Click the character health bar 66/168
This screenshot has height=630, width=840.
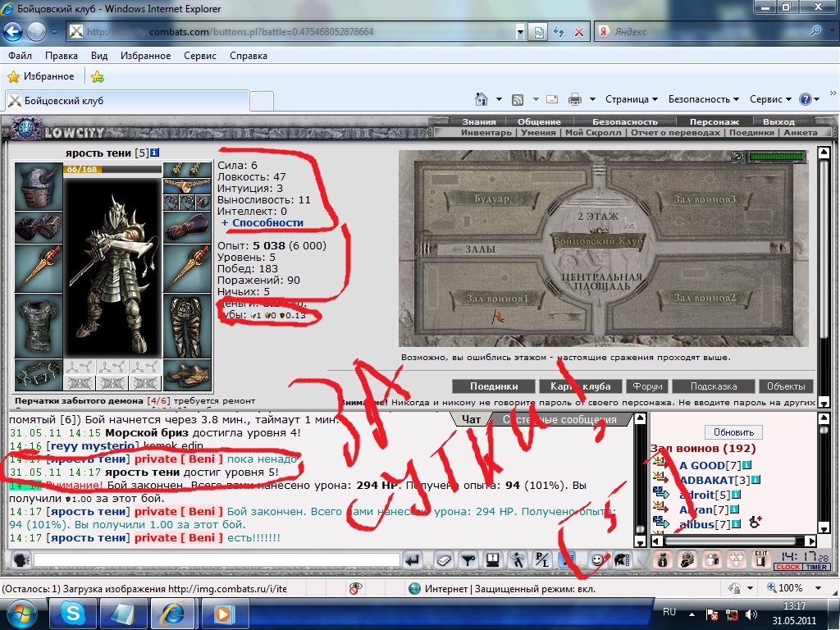(112, 169)
